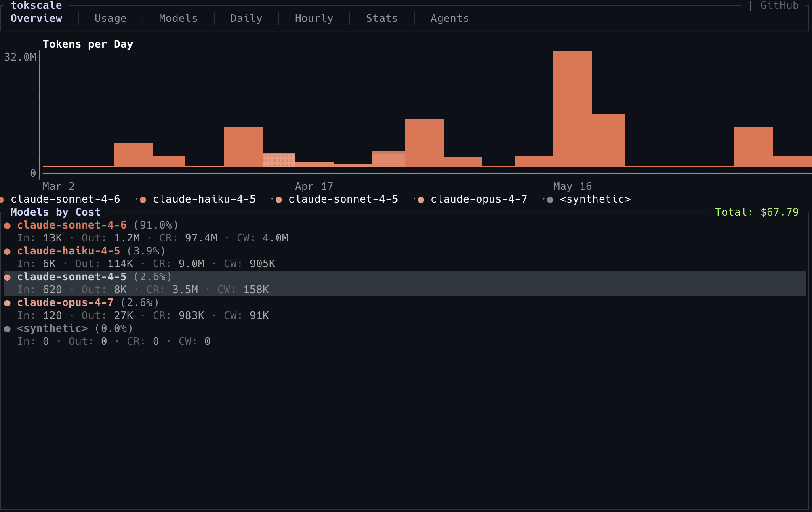812x512 pixels.
Task: Select the highlighted claude-sonnet-4-5 (2.6%) row
Action: tap(405, 283)
